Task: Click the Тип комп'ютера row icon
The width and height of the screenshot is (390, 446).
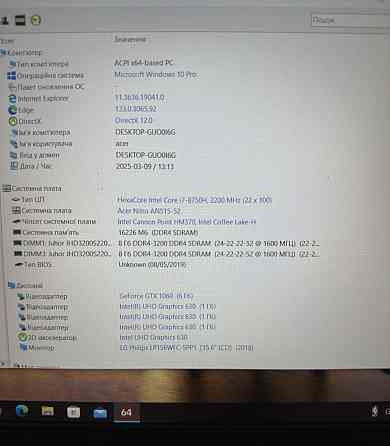Action: click(x=12, y=64)
